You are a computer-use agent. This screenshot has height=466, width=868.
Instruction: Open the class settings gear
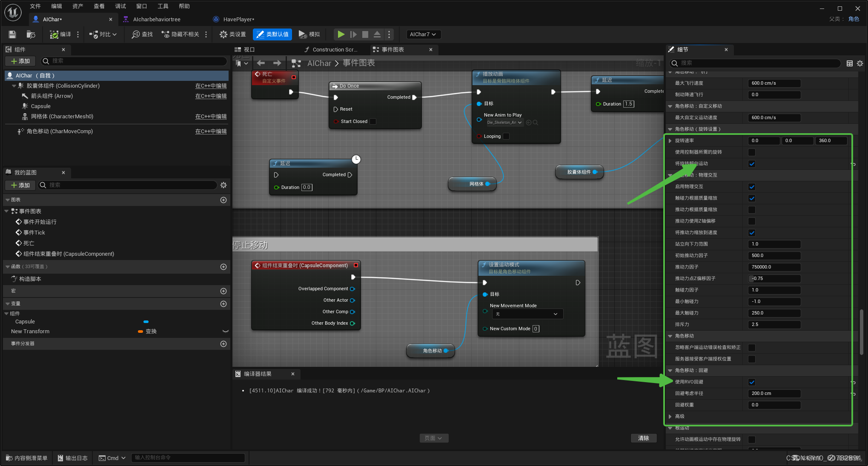(223, 34)
